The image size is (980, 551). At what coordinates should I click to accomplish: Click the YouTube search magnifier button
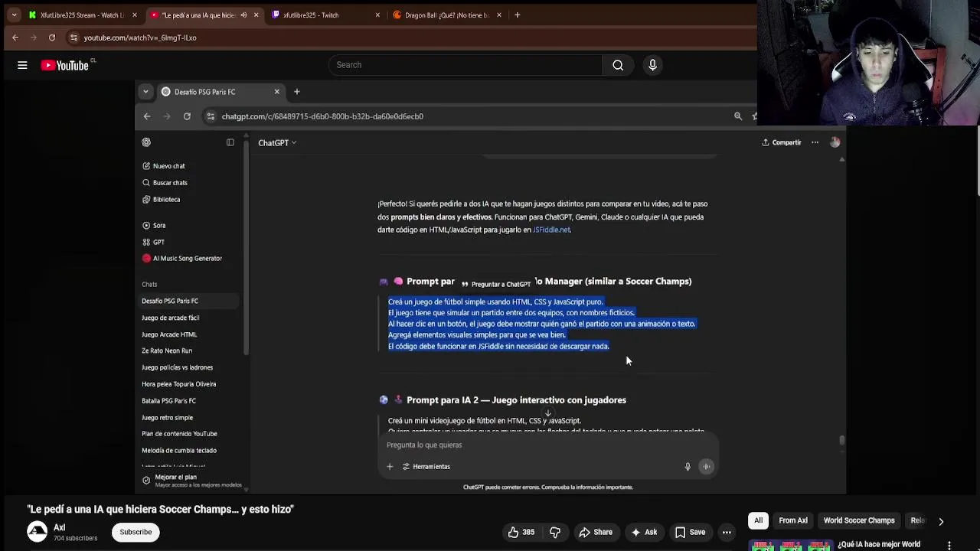pos(618,65)
